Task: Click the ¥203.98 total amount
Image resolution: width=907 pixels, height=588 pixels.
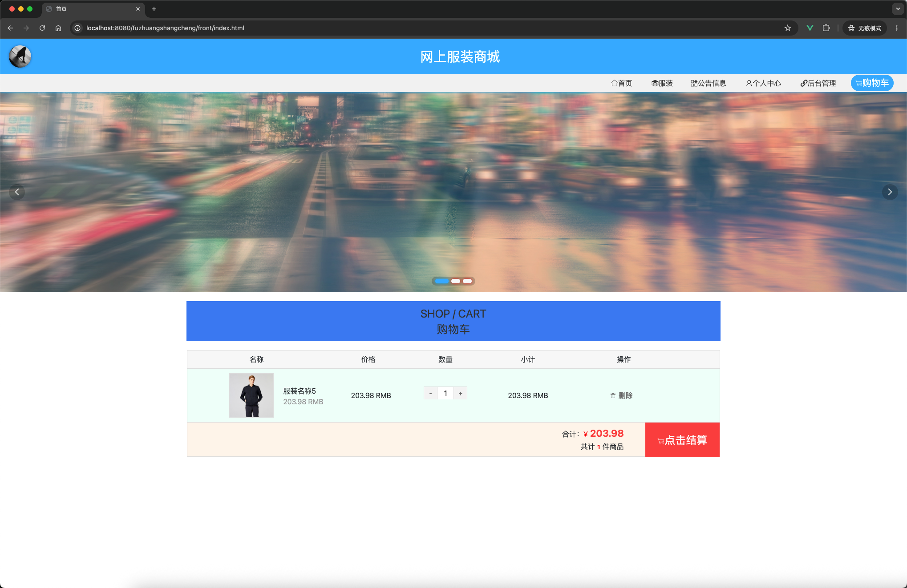Action: [x=603, y=433]
